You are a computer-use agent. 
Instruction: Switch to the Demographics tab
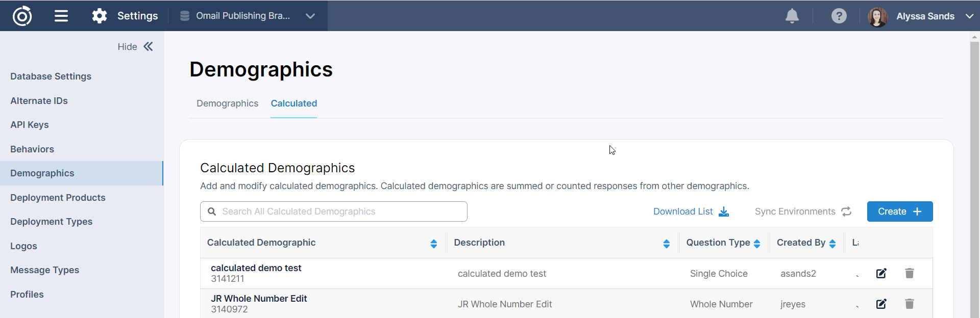point(227,103)
